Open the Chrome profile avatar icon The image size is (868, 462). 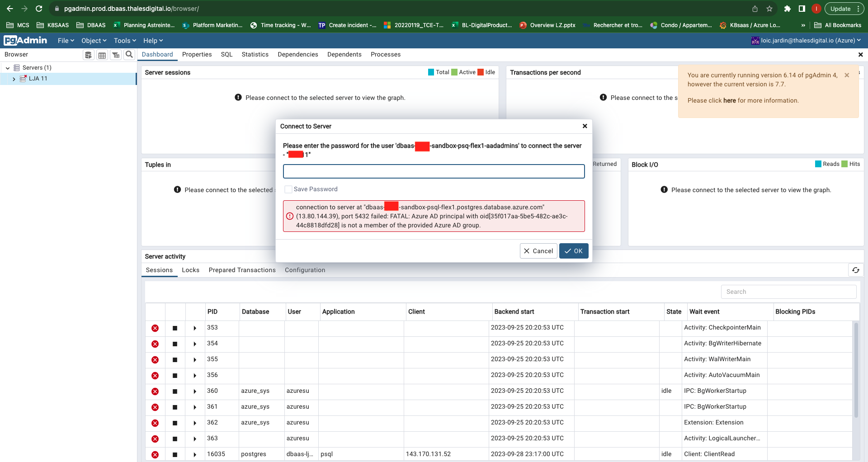tap(816, 9)
